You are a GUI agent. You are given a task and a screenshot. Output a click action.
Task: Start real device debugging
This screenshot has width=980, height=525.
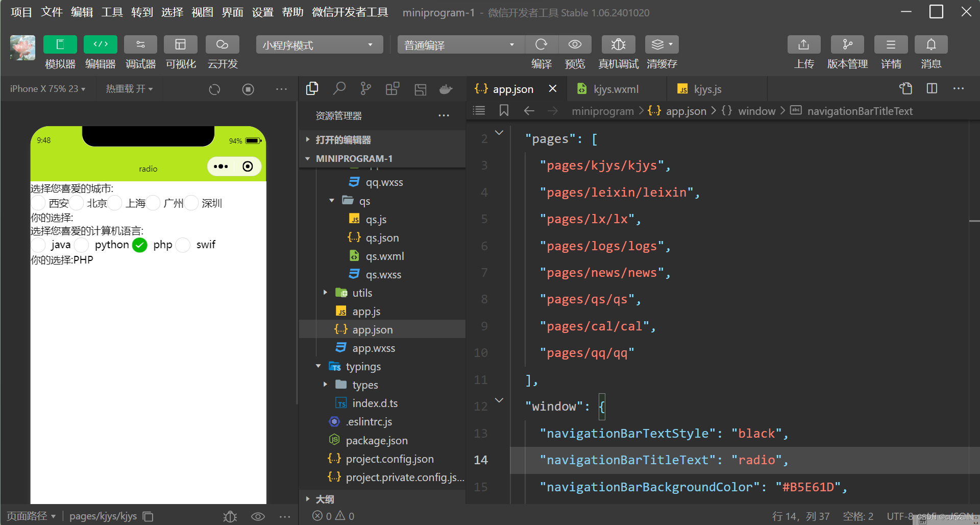pos(618,44)
